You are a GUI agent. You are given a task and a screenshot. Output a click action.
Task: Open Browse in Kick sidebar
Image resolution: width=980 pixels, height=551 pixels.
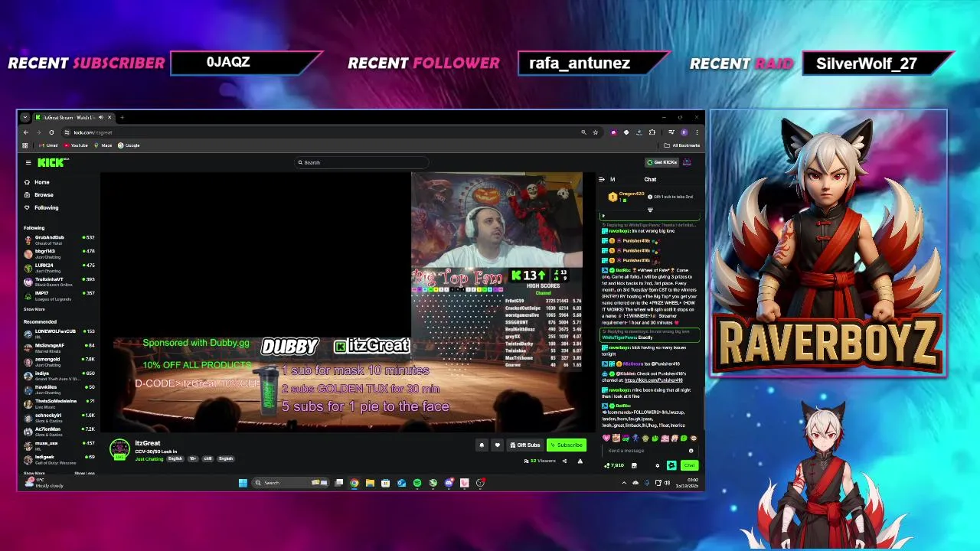pyautogui.click(x=38, y=194)
